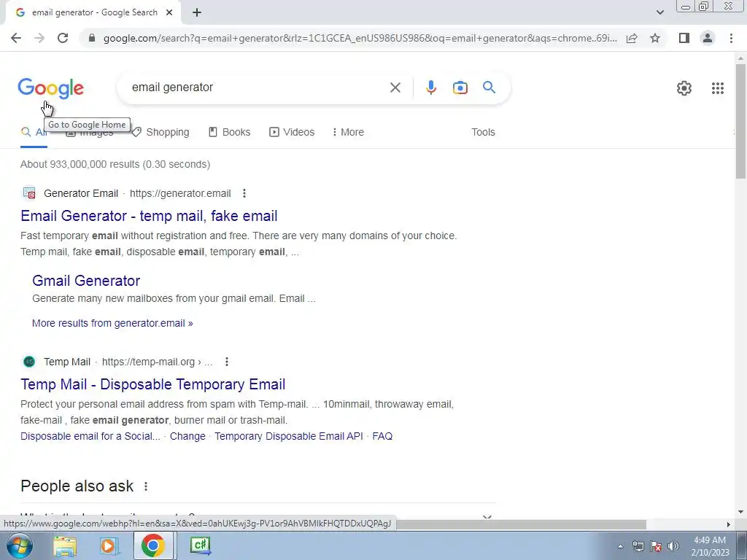Image resolution: width=747 pixels, height=560 pixels.
Task: Switch to the Videos results tab
Action: point(292,133)
